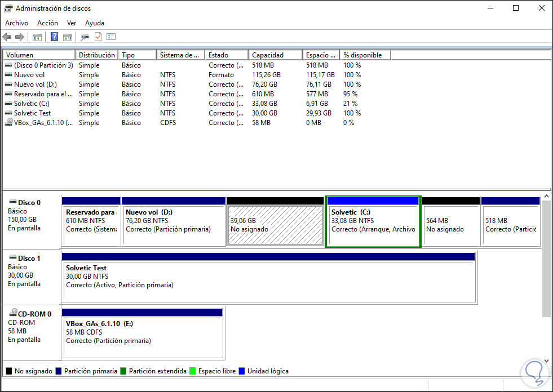Open the Archivo menu
553x392 pixels.
[x=16, y=23]
